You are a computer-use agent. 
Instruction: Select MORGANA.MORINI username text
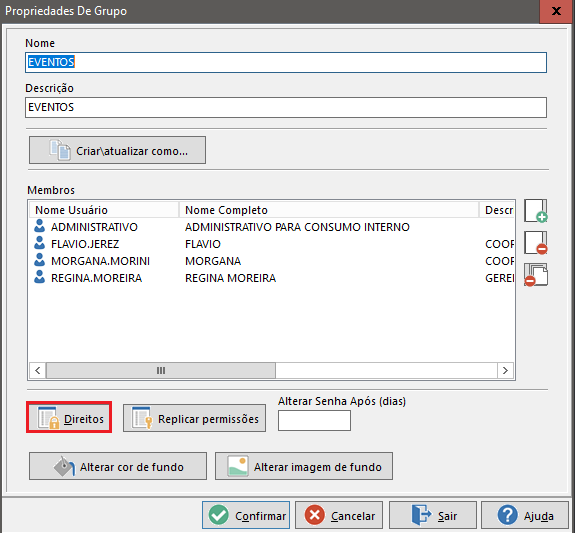[100, 261]
